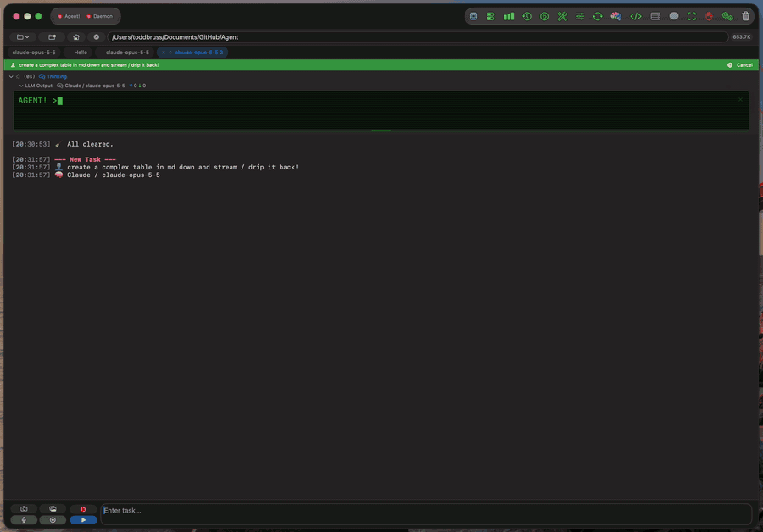The image size is (763, 532).
Task: Click the new folder icon beside folder dropdown
Action: click(52, 37)
